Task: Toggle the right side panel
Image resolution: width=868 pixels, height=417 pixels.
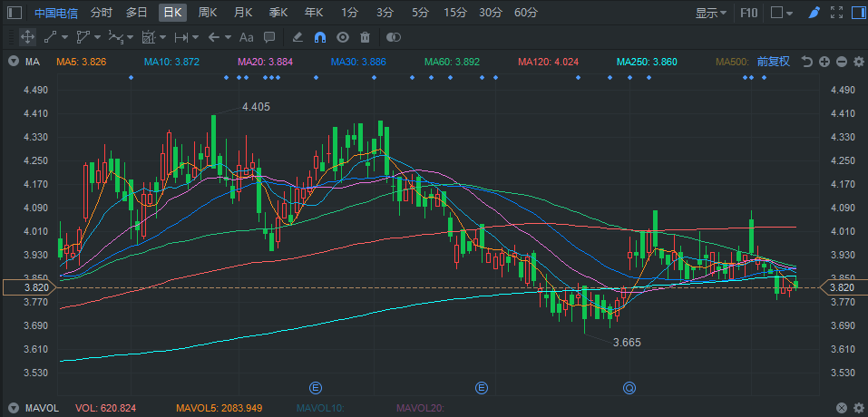Action: (x=856, y=13)
